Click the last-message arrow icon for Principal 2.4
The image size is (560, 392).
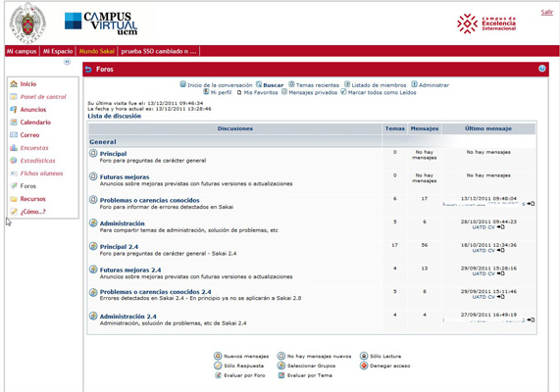click(x=501, y=250)
